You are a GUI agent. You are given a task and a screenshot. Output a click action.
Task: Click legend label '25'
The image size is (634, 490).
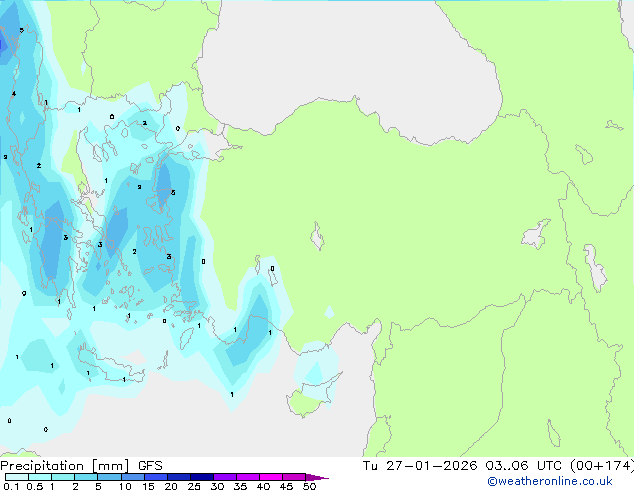pyautogui.click(x=194, y=486)
